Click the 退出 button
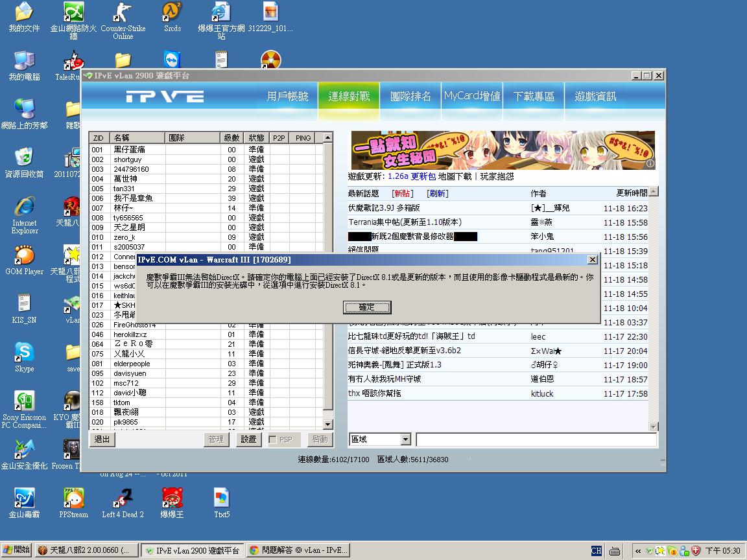This screenshot has height=560, width=747. click(102, 439)
